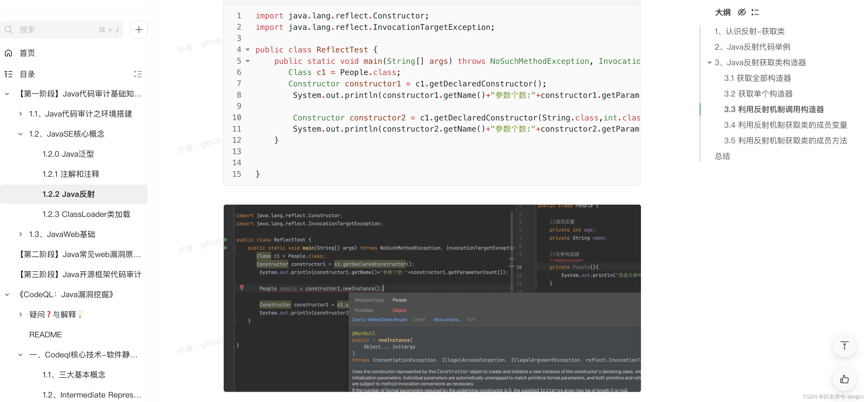868x402 pixels.
Task: Focus the 搜索 search field
Action: click(x=62, y=30)
